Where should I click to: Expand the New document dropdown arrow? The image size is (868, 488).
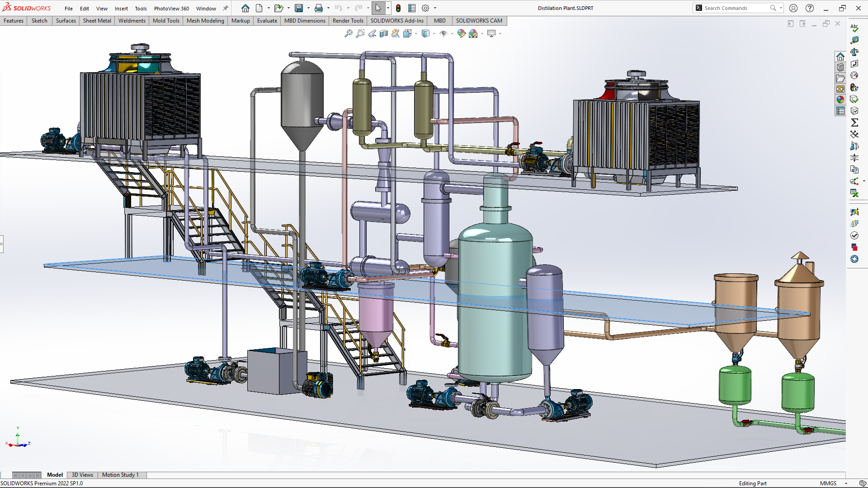point(269,8)
